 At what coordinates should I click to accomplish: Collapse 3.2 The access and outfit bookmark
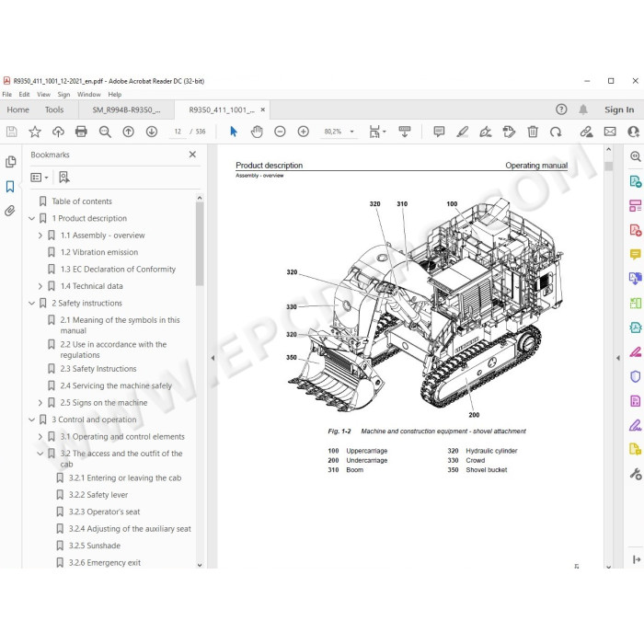point(40,454)
